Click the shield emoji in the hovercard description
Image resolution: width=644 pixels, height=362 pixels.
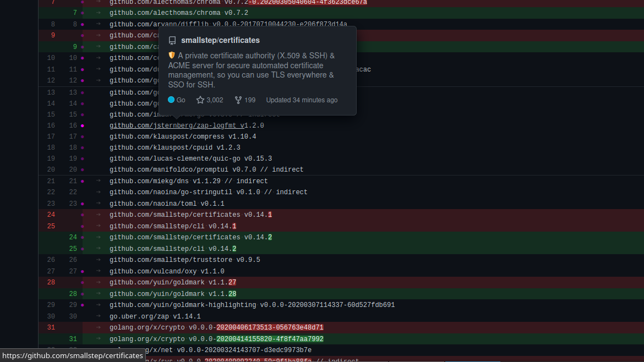tap(172, 56)
